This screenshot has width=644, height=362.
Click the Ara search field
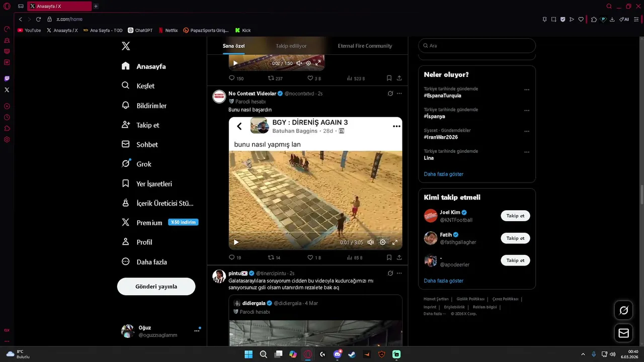pos(477,46)
